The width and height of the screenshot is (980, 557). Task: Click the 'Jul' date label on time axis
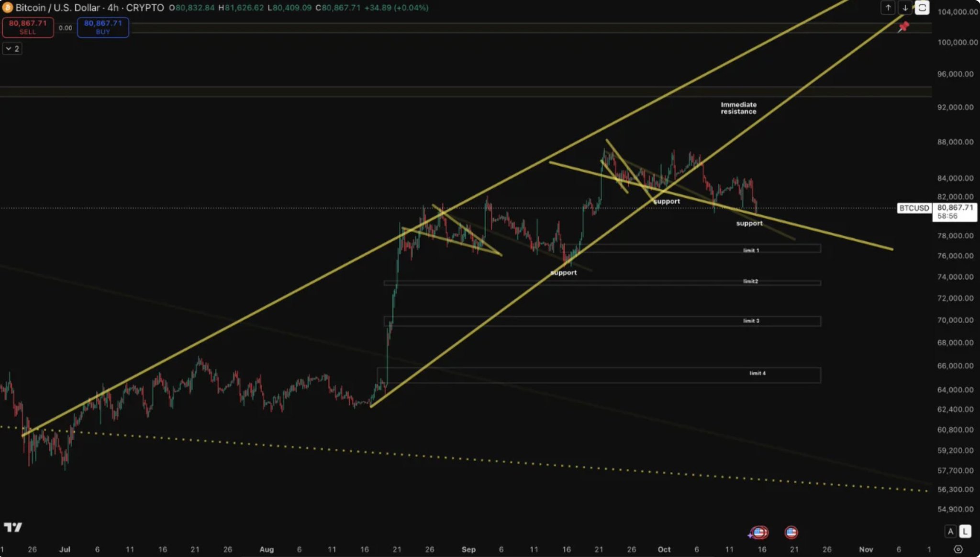pyautogui.click(x=65, y=549)
